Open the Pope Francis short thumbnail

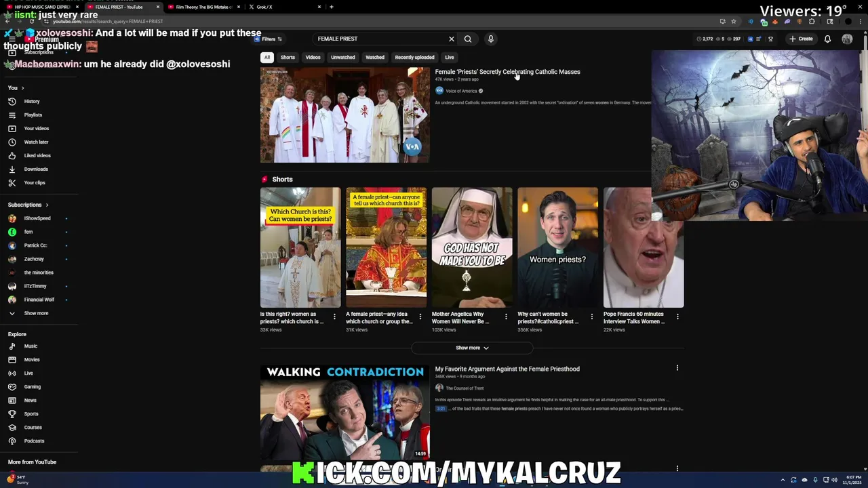click(644, 247)
